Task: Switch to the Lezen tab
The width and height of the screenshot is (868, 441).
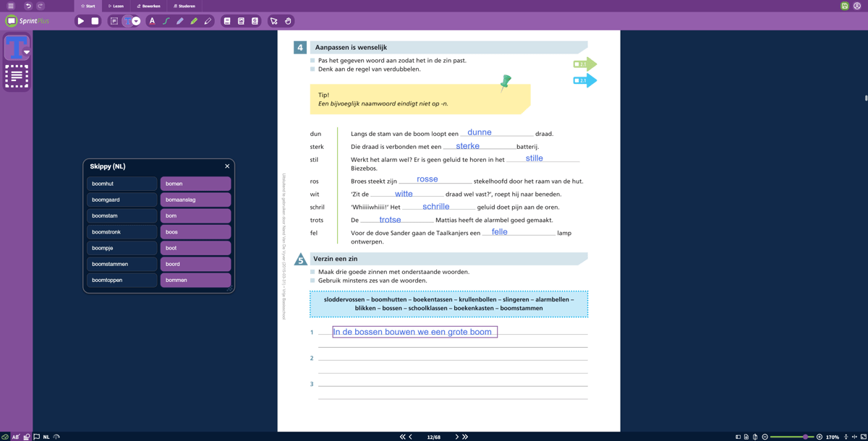Action: click(x=116, y=6)
